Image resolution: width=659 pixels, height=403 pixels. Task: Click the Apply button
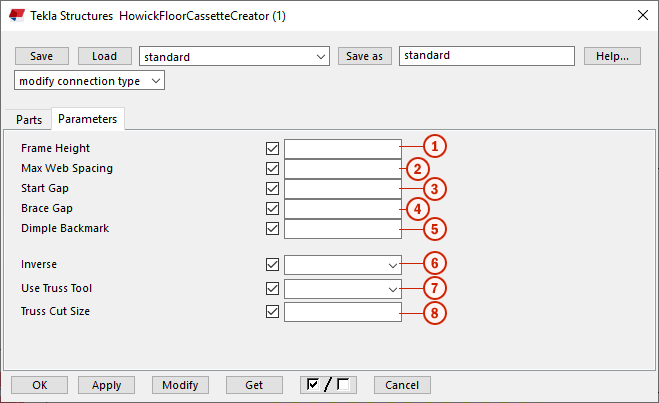[106, 385]
